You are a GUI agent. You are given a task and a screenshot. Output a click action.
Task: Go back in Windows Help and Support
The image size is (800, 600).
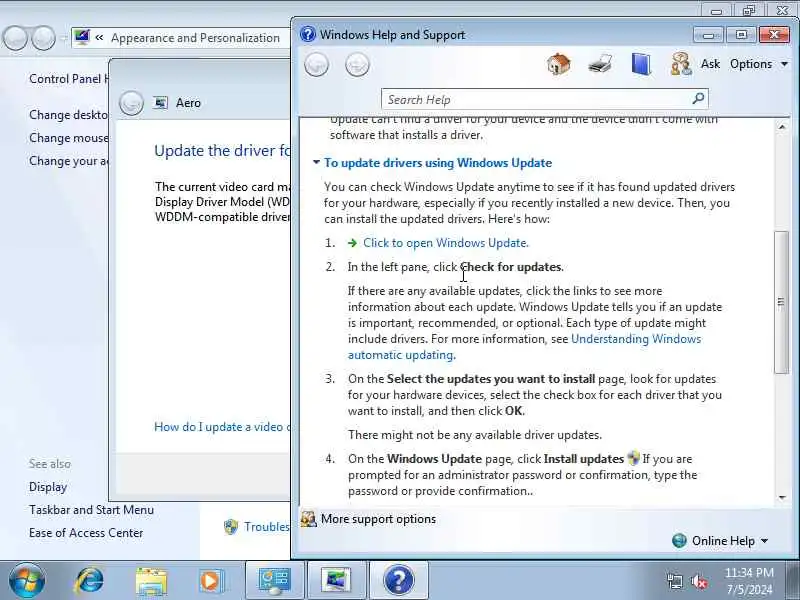[316, 65]
